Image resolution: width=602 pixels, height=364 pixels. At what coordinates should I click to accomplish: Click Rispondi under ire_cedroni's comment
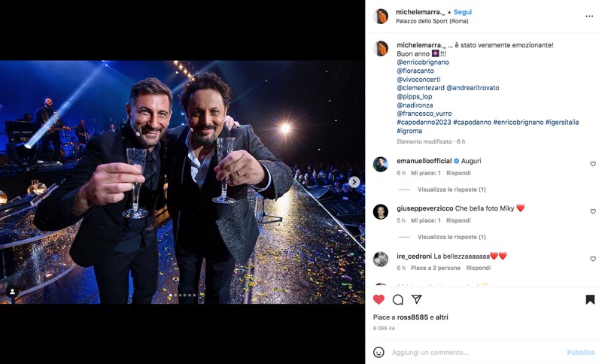tap(479, 268)
